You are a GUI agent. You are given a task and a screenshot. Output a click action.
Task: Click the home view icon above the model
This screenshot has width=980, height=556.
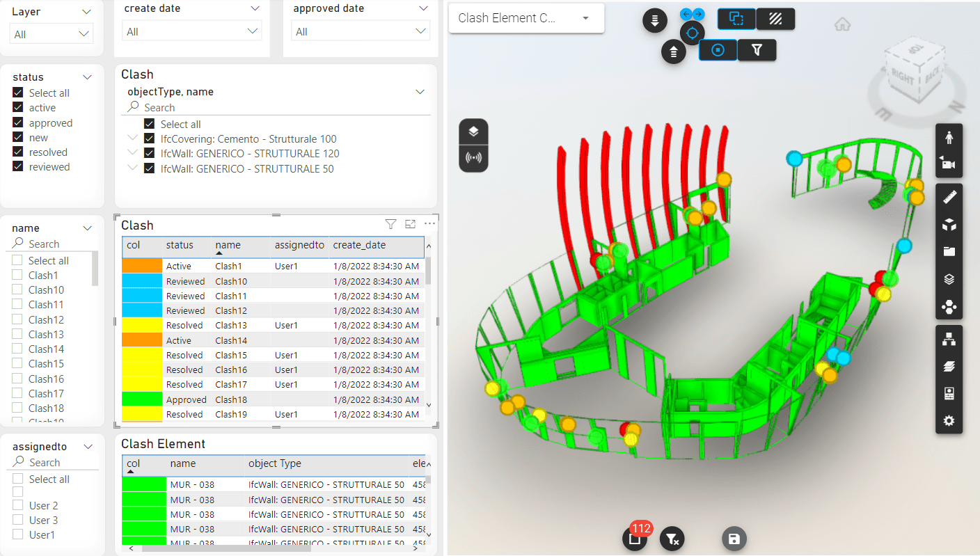point(842,24)
